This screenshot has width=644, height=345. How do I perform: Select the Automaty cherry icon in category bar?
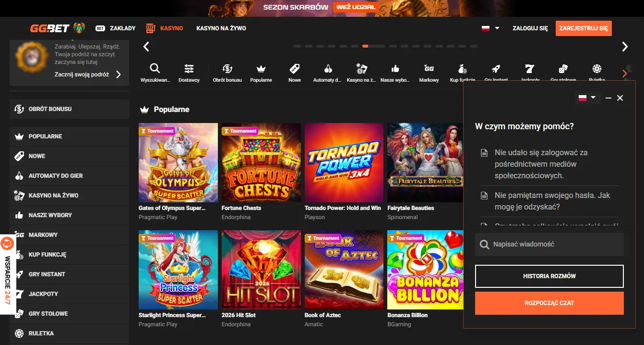(x=328, y=68)
